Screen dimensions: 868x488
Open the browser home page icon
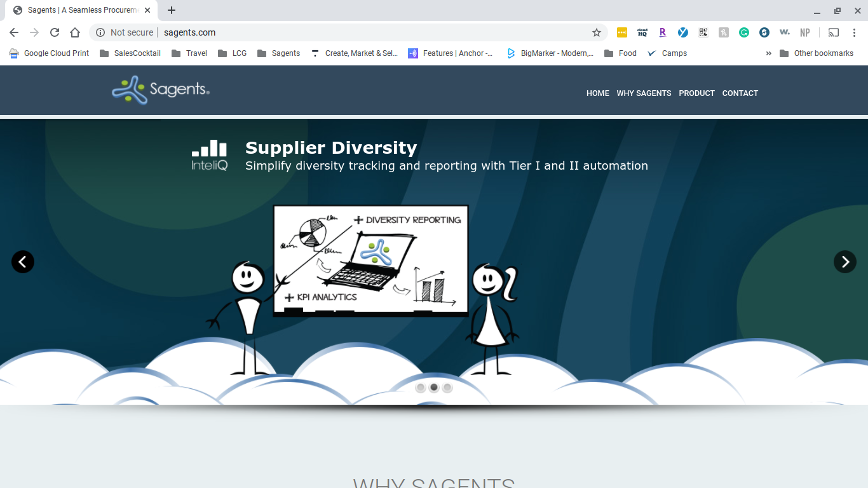(75, 32)
